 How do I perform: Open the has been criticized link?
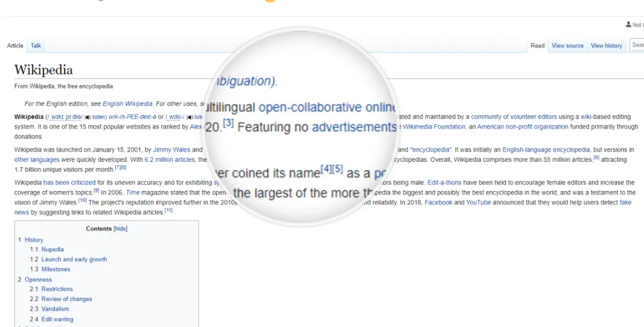[x=69, y=183]
